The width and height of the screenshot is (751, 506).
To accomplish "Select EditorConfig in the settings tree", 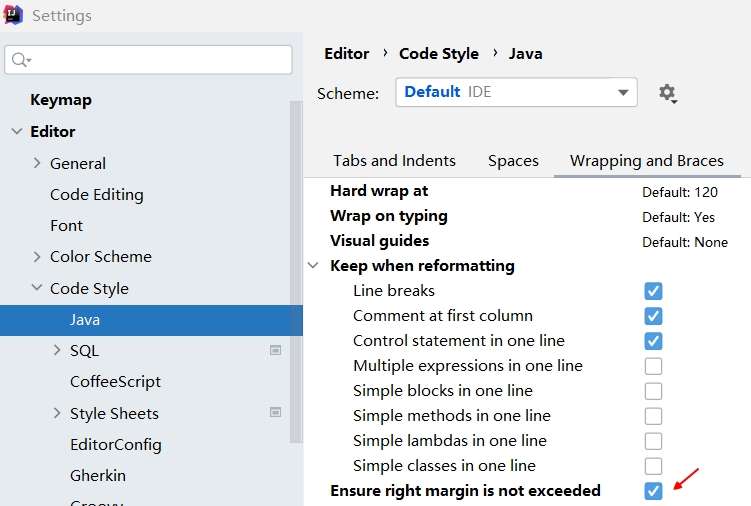I will tap(115, 444).
